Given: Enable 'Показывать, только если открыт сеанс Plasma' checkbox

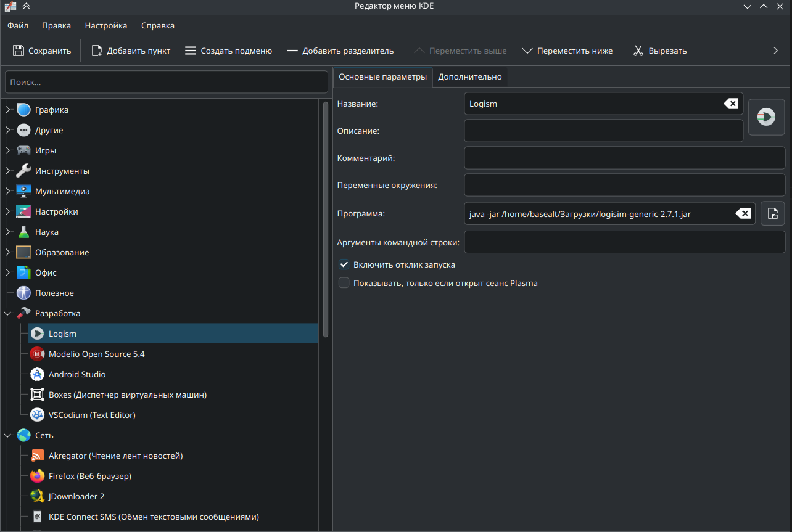Looking at the screenshot, I should tap(344, 283).
